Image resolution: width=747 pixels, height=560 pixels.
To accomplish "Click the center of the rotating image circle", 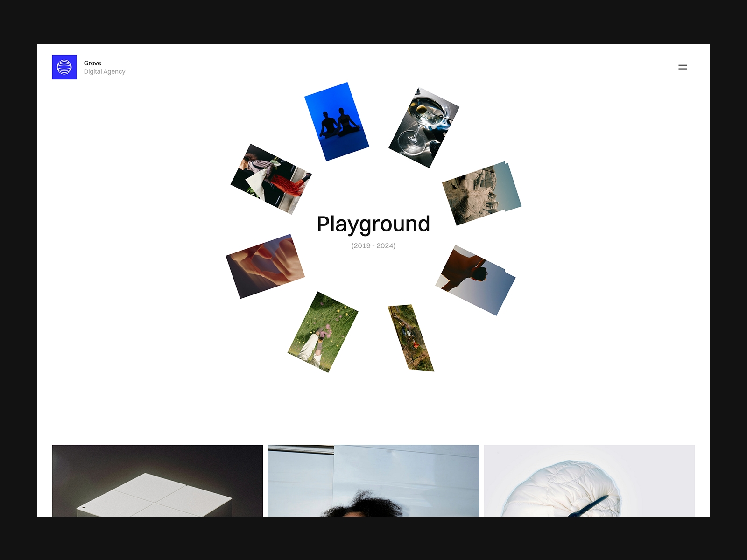I will tap(373, 229).
